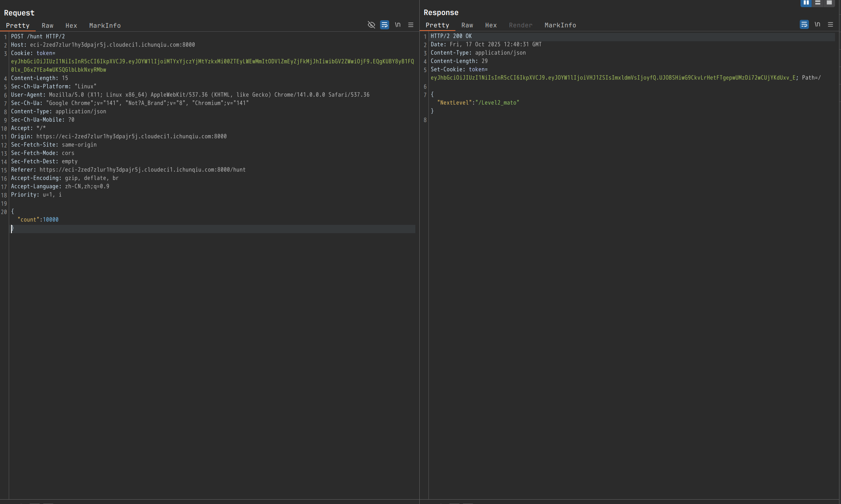Open the Request panel hamburger options menu
Image resolution: width=841 pixels, height=504 pixels.
coord(411,25)
